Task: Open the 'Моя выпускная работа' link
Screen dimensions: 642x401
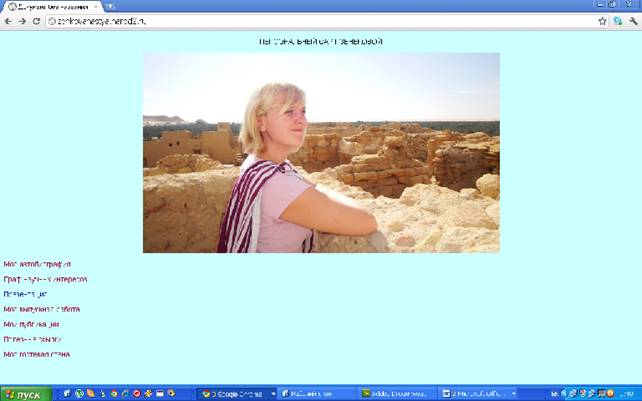Action: [x=41, y=309]
